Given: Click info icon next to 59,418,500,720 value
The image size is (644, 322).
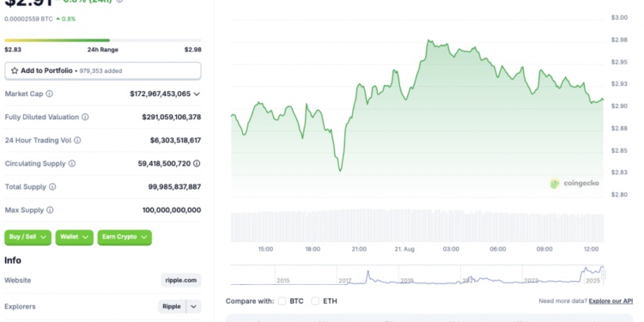Looking at the screenshot, I should point(197,163).
